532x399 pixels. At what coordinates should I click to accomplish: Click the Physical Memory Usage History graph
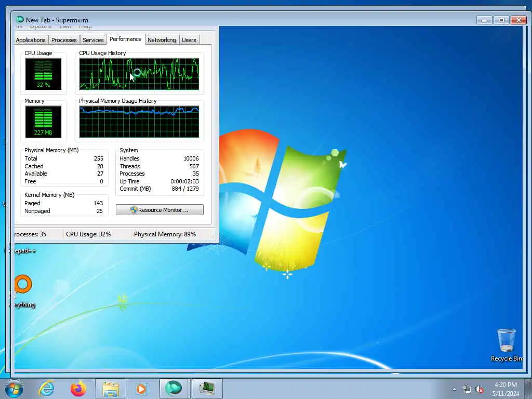tap(139, 122)
